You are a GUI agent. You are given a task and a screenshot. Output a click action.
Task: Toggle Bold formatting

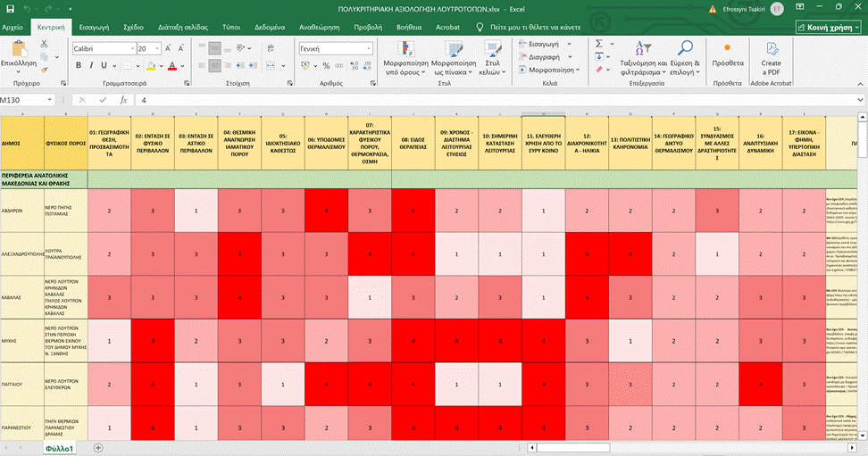(79, 65)
